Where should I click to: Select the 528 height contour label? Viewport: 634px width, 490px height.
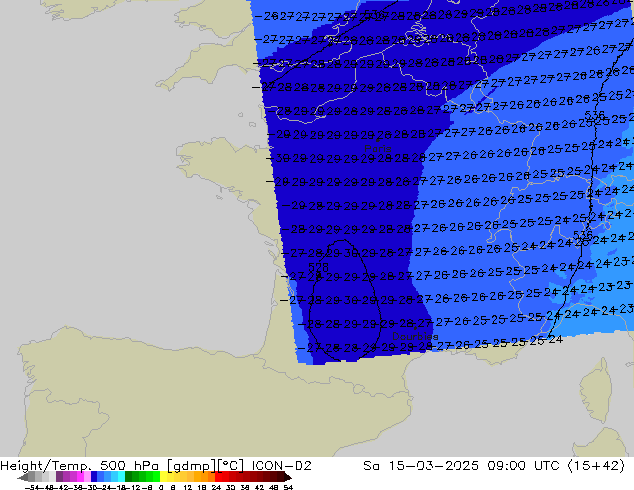click(x=318, y=267)
